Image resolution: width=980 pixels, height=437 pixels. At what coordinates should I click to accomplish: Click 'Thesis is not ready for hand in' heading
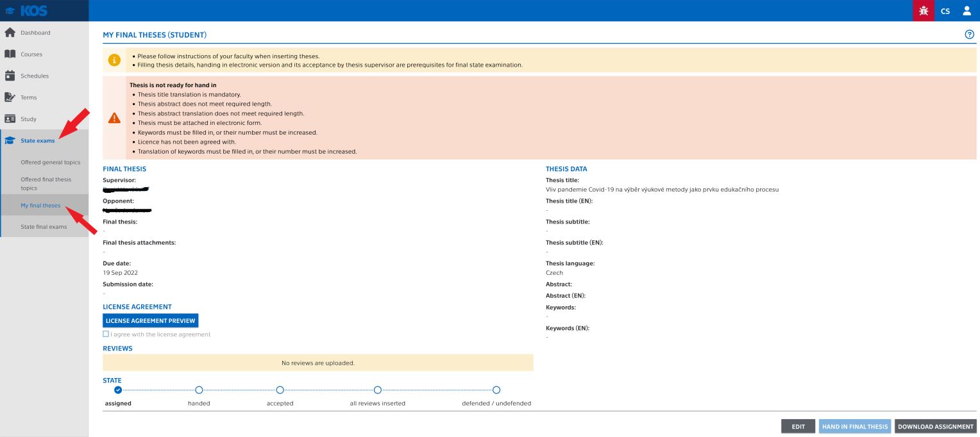pyautogui.click(x=173, y=85)
